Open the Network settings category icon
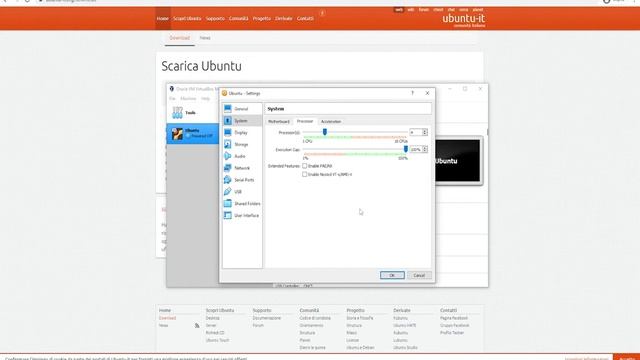Viewport: 640px width, 360px height. pos(228,168)
